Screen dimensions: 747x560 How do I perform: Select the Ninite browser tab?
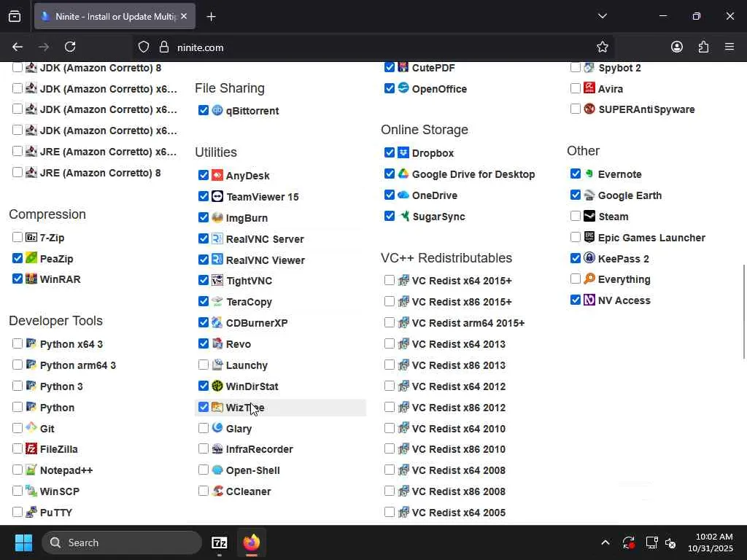tap(115, 16)
